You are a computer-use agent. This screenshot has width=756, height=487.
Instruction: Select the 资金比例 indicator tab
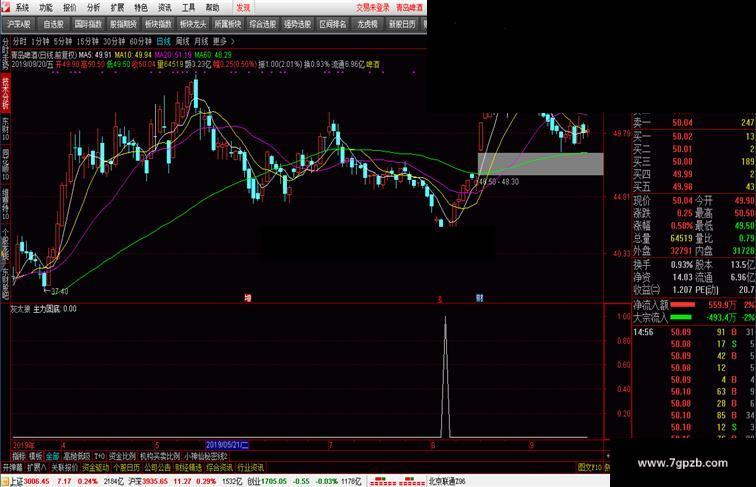click(x=122, y=456)
